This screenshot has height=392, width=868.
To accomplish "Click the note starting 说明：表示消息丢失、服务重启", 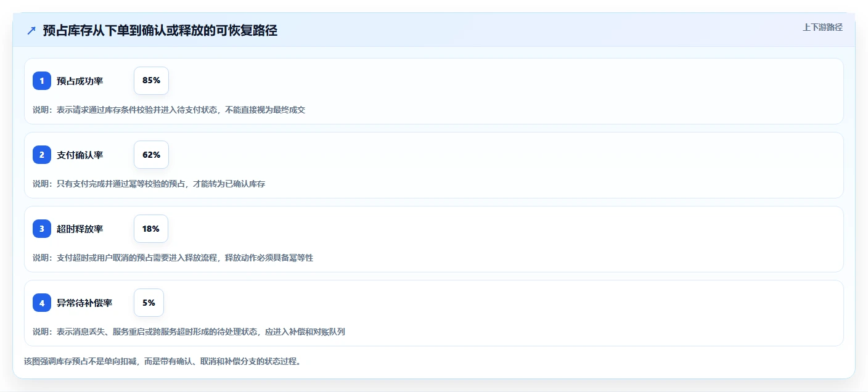I will (189, 332).
